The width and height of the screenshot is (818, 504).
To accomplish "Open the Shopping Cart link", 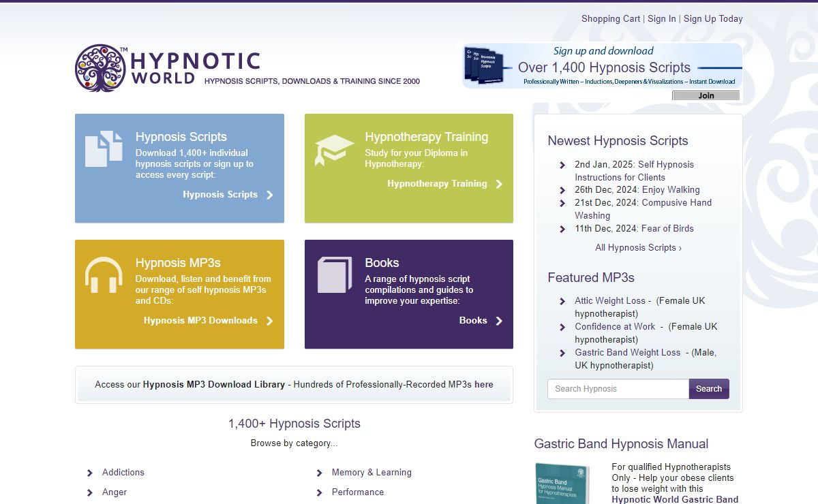I will 611,19.
